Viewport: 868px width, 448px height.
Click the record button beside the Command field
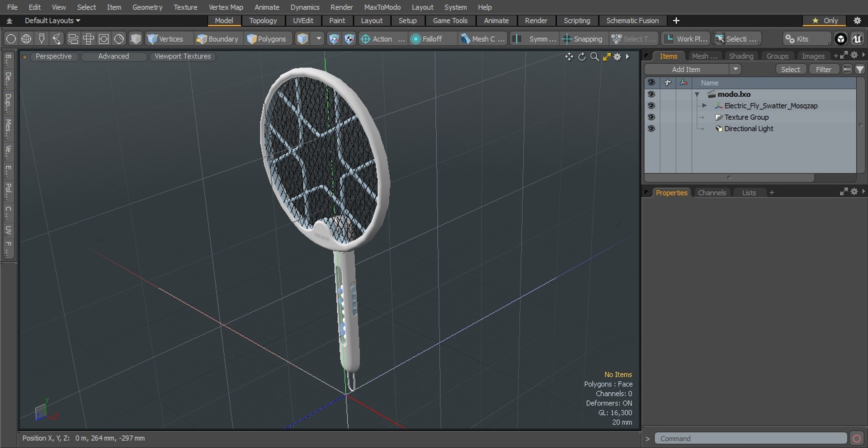pyautogui.click(x=856, y=439)
